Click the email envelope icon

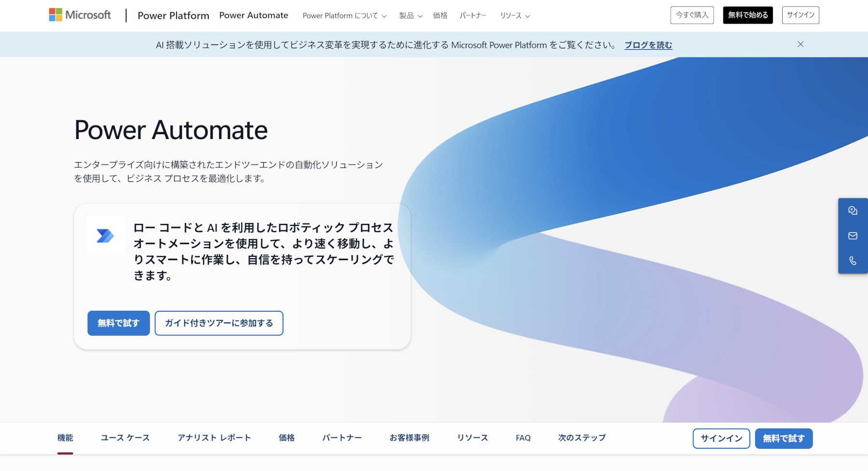(x=853, y=236)
